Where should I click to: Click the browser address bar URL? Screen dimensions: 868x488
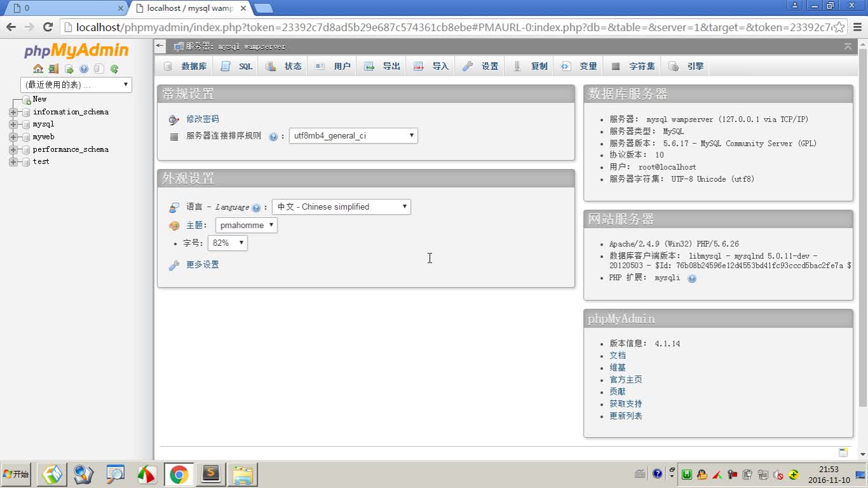coord(452,27)
